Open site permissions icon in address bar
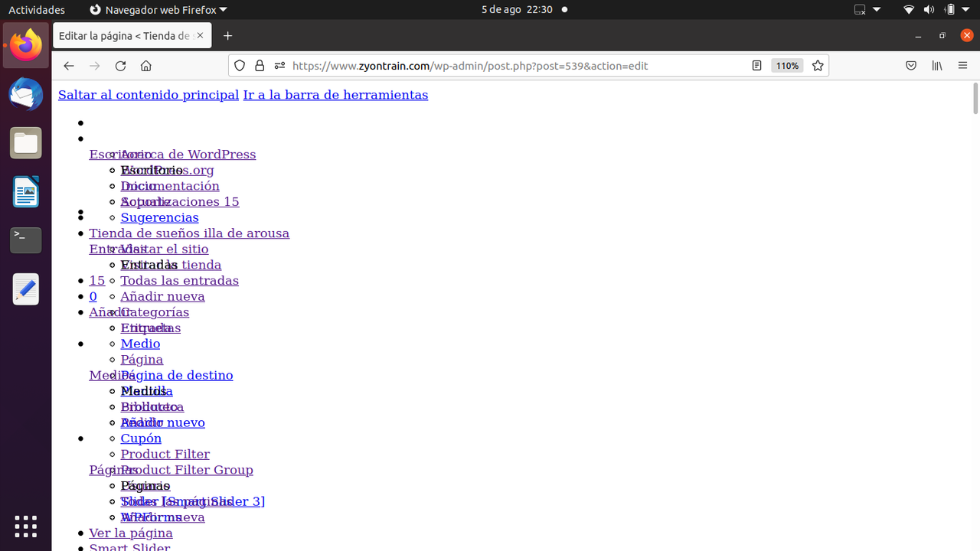Viewport: 980px width, 551px height. click(279, 66)
